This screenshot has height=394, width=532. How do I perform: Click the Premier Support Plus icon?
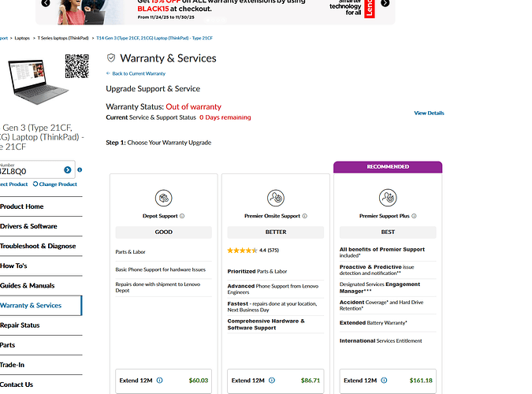pos(387,197)
